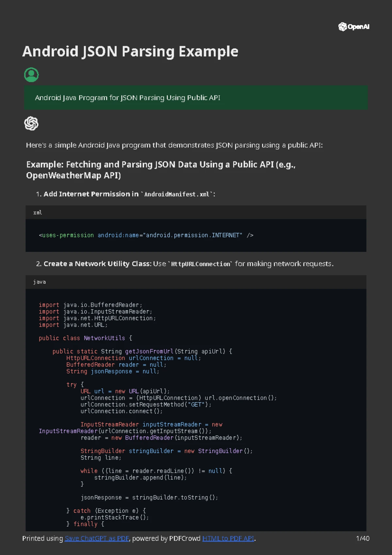Viewport: 392px width, 555px height.
Task: Click the xml code block header label
Action: (x=38, y=212)
